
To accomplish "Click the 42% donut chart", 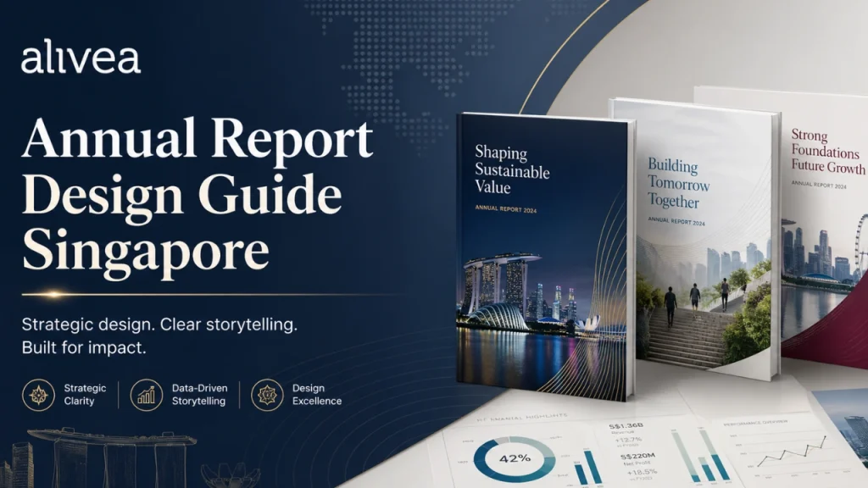I will (515, 458).
